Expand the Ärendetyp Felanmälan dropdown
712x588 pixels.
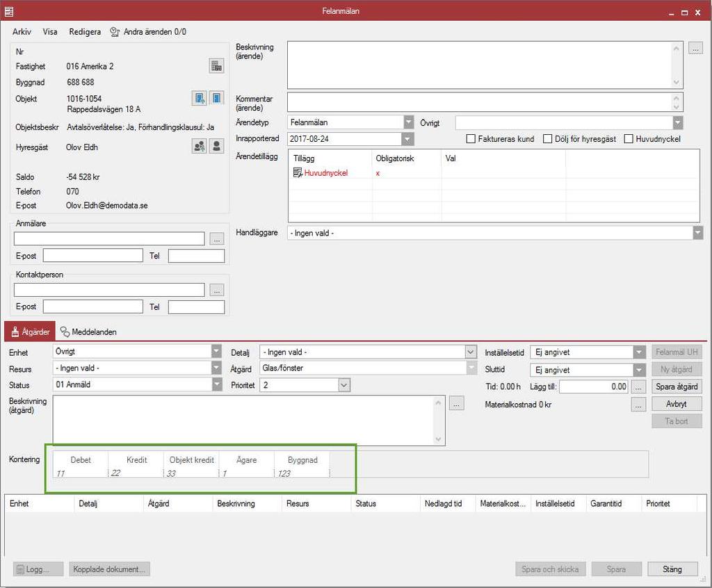[x=409, y=122]
